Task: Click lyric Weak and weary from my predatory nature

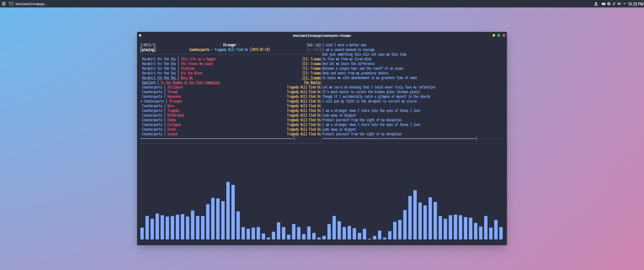Action: (355, 73)
